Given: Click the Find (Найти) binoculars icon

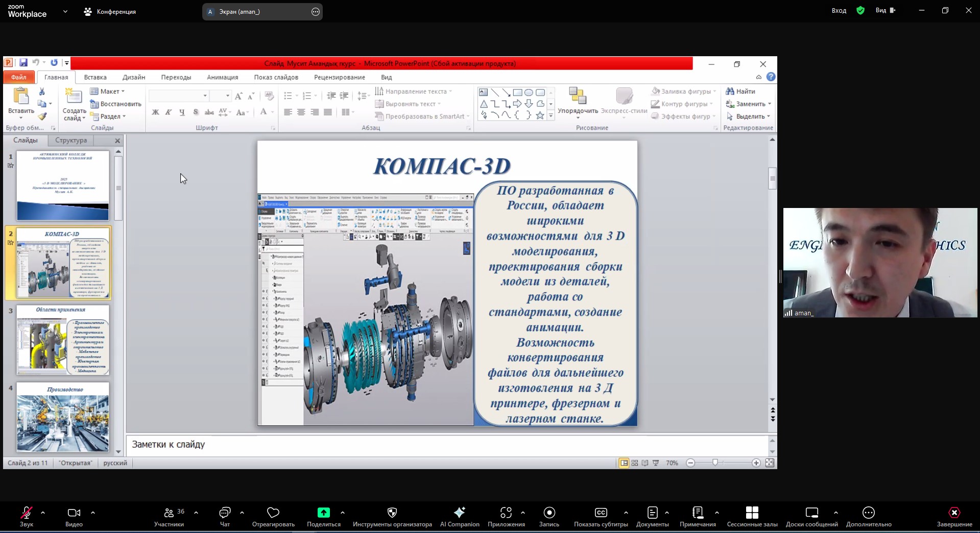Looking at the screenshot, I should click(x=730, y=91).
